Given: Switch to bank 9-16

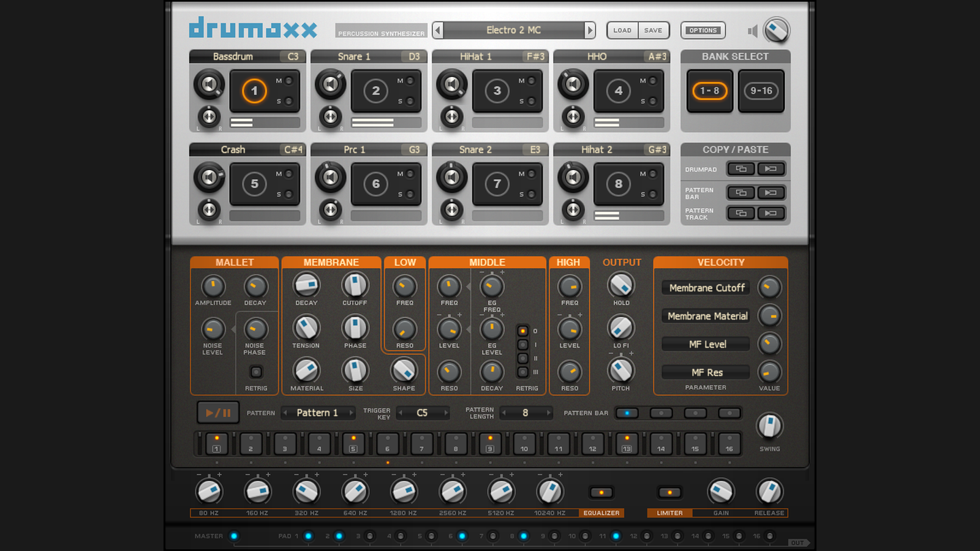Looking at the screenshot, I should click(761, 91).
